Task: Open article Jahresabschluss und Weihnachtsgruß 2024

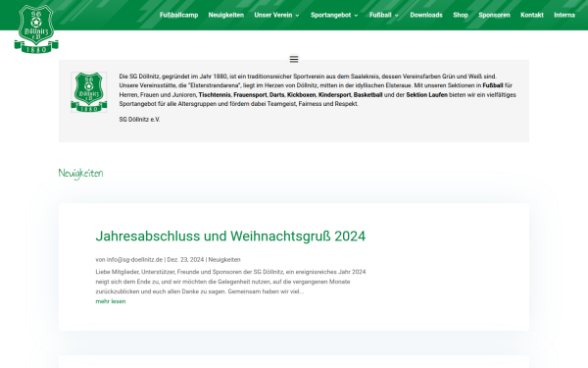Action: coord(230,237)
